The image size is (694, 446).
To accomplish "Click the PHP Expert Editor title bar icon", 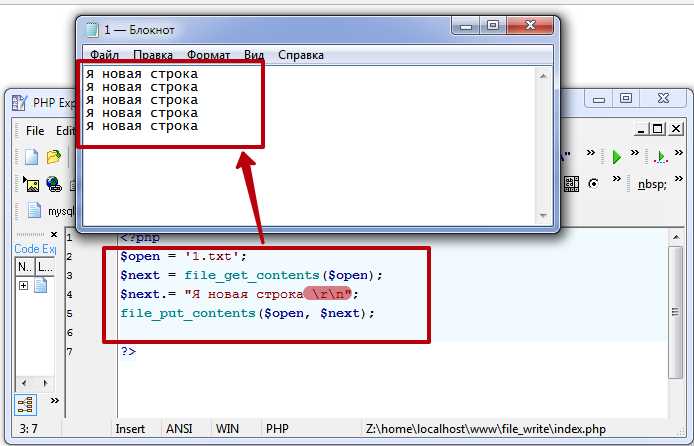I will click(19, 103).
